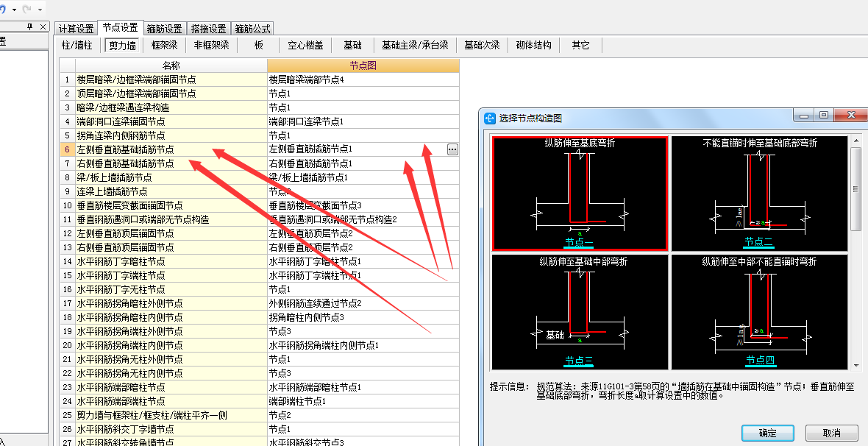Image resolution: width=868 pixels, height=446 pixels.
Task: Click row number 10 header
Action: [x=67, y=205]
